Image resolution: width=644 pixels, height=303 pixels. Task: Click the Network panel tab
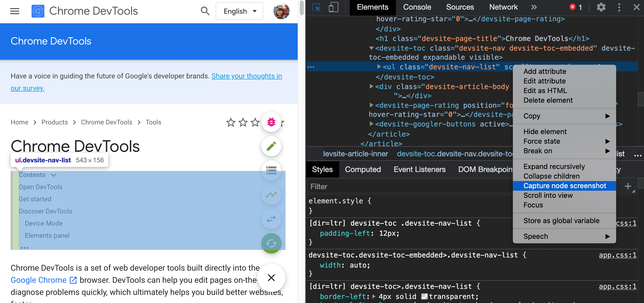pos(503,7)
